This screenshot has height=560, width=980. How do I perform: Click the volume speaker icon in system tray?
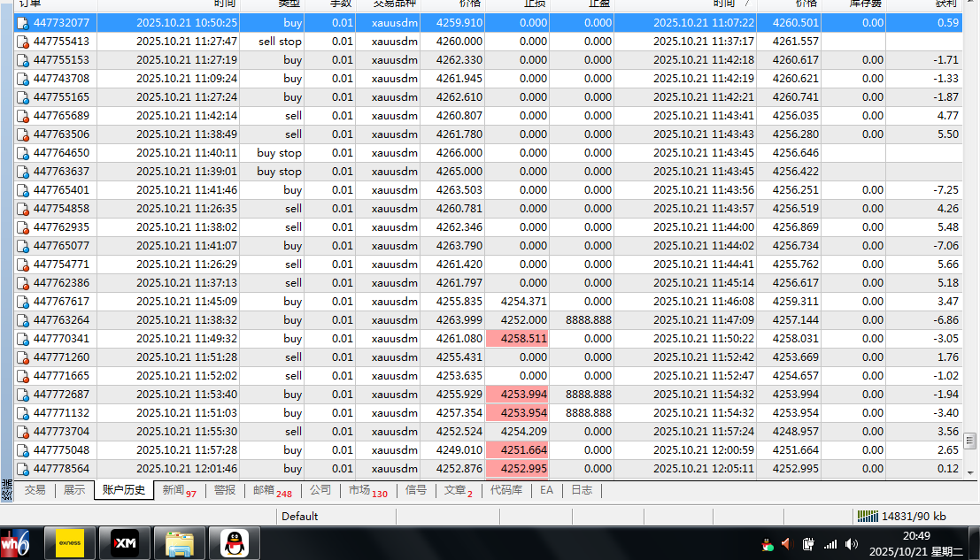tap(852, 544)
